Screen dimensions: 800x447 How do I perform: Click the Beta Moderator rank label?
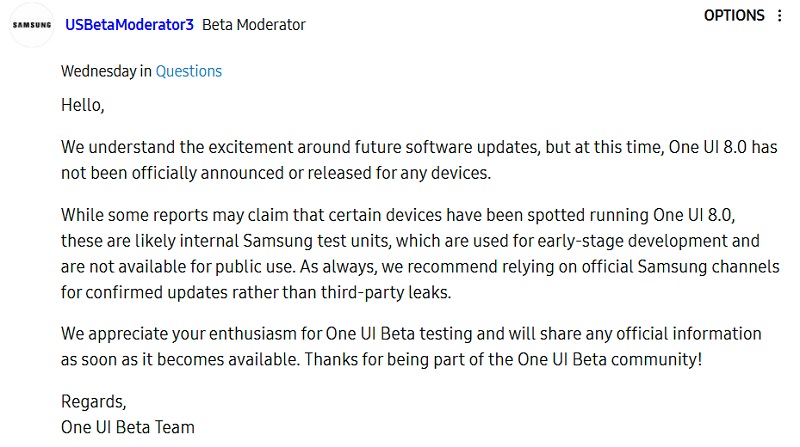tap(254, 25)
